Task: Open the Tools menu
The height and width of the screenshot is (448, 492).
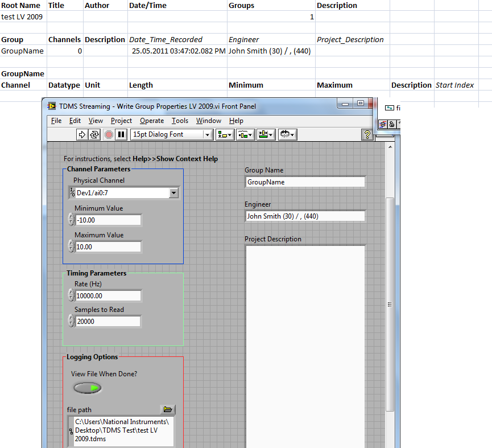Action: click(180, 121)
